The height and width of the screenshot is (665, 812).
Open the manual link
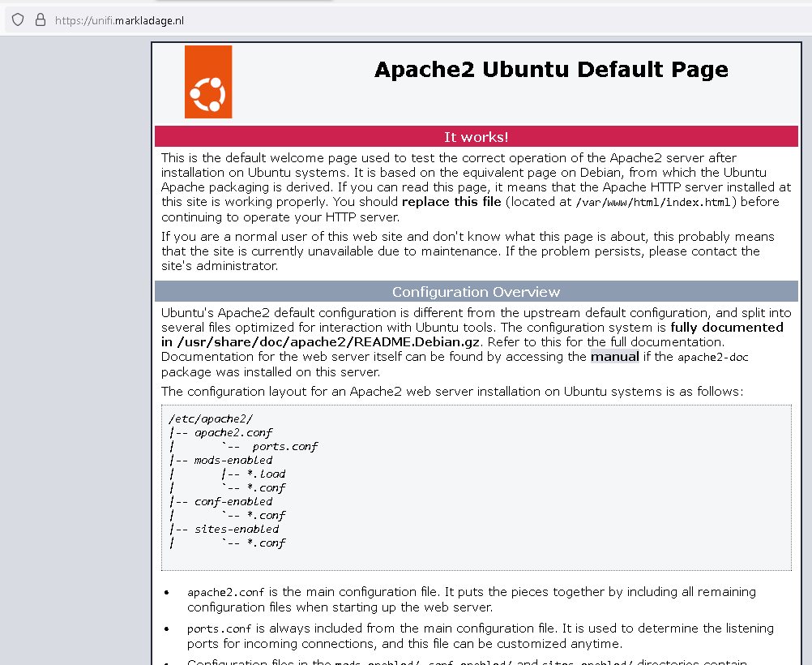[615, 357]
